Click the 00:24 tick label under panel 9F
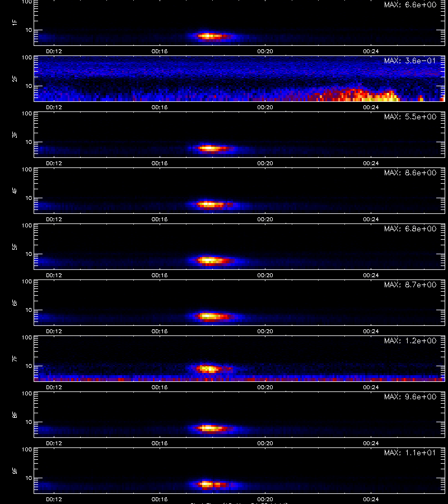Screen dimensions: 448x504 point(371,499)
